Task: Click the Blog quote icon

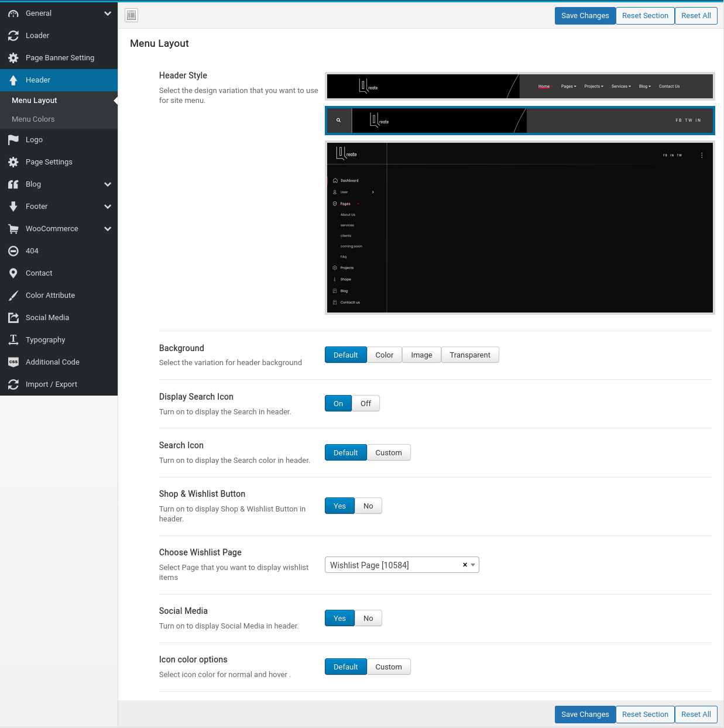Action: (x=13, y=184)
